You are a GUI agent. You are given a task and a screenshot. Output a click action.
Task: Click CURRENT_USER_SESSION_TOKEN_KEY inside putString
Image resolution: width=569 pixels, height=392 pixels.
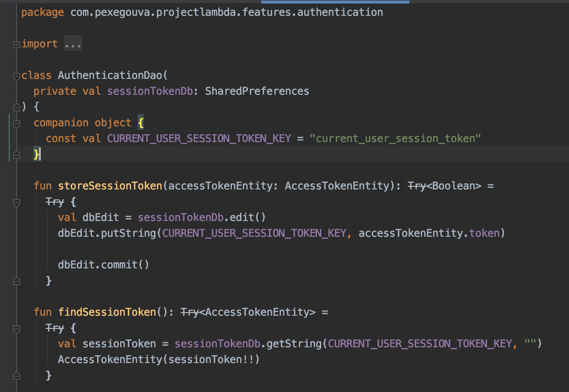254,233
